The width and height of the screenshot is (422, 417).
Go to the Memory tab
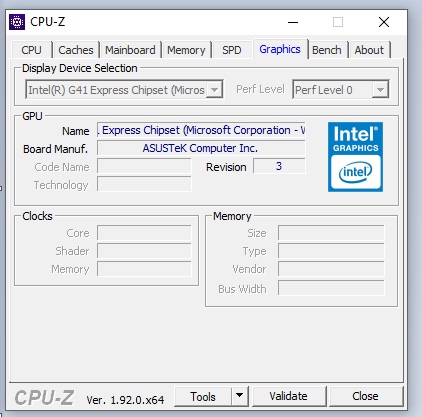pos(186,50)
